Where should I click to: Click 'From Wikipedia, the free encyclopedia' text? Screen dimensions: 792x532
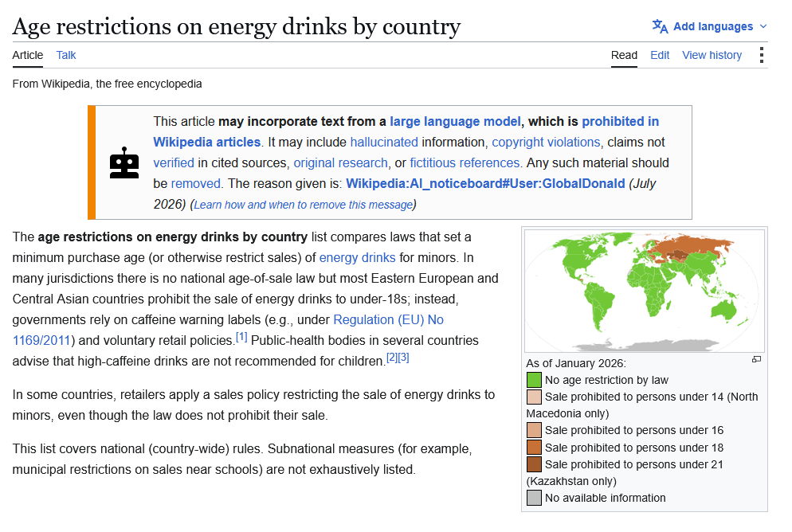[x=107, y=84]
